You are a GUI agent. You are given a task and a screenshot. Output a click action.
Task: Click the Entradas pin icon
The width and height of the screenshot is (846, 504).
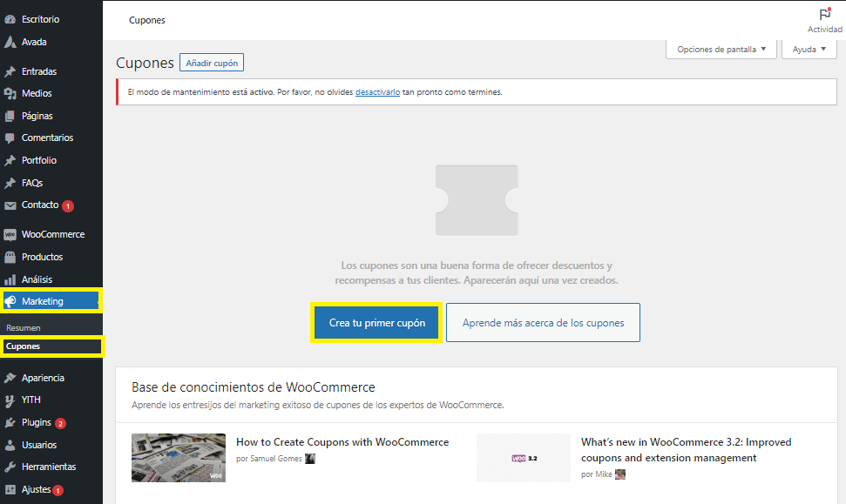pyautogui.click(x=10, y=71)
